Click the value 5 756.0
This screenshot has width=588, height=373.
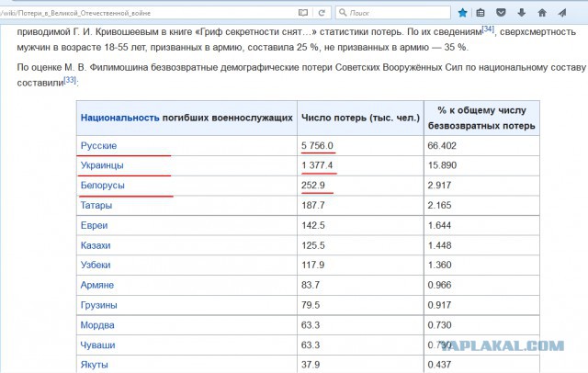pos(317,145)
